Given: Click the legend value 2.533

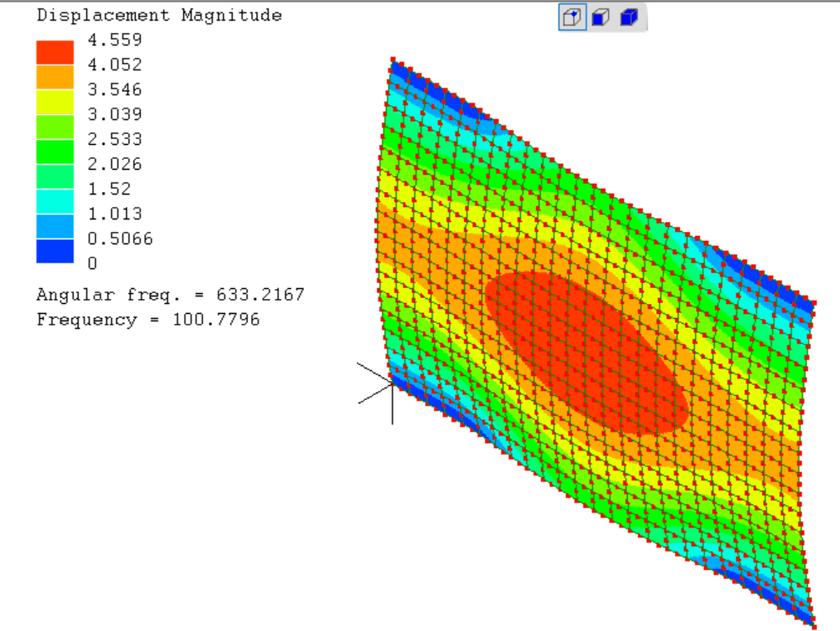Looking at the screenshot, I should (114, 139).
